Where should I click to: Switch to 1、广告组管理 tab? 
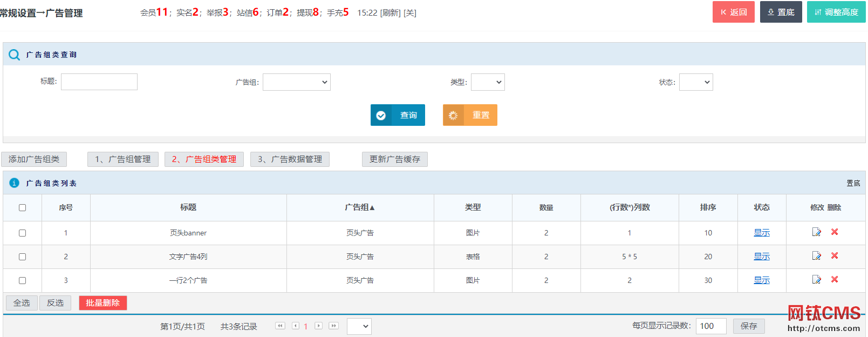pyautogui.click(x=123, y=159)
